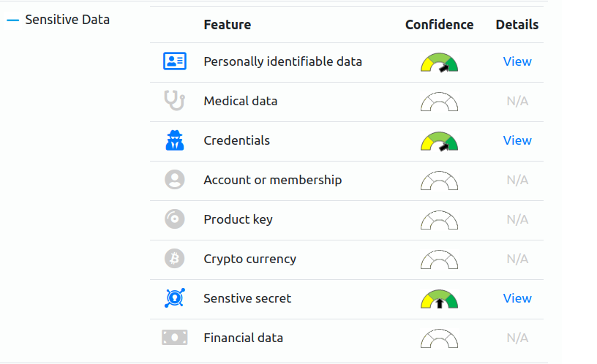
Task: Click the Crypto currency bitcoin icon
Action: 175,259
